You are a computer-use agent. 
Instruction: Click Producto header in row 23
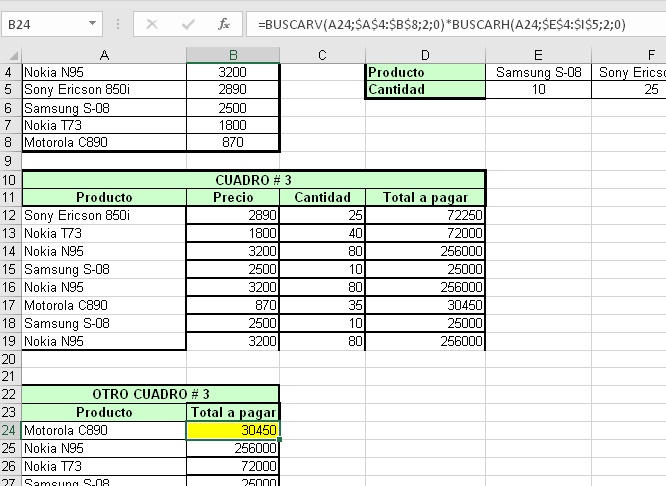(x=104, y=412)
